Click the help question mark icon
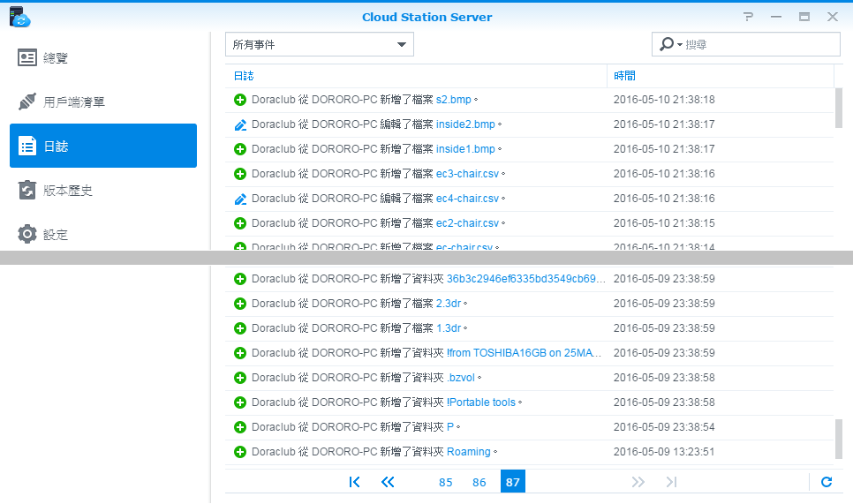Screen dimensions: 853x504 coord(749,17)
